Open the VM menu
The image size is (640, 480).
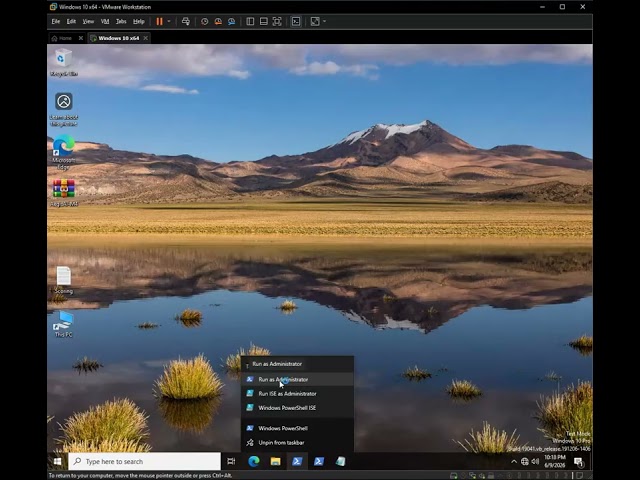coord(105,21)
